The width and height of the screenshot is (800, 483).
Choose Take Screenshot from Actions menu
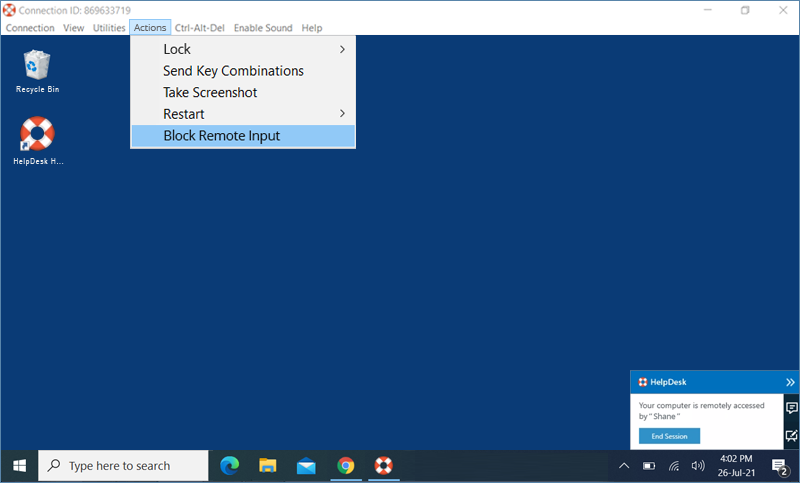coord(210,92)
